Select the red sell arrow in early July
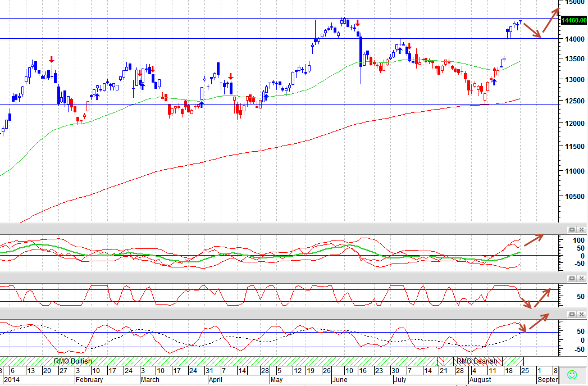 (x=409, y=46)
